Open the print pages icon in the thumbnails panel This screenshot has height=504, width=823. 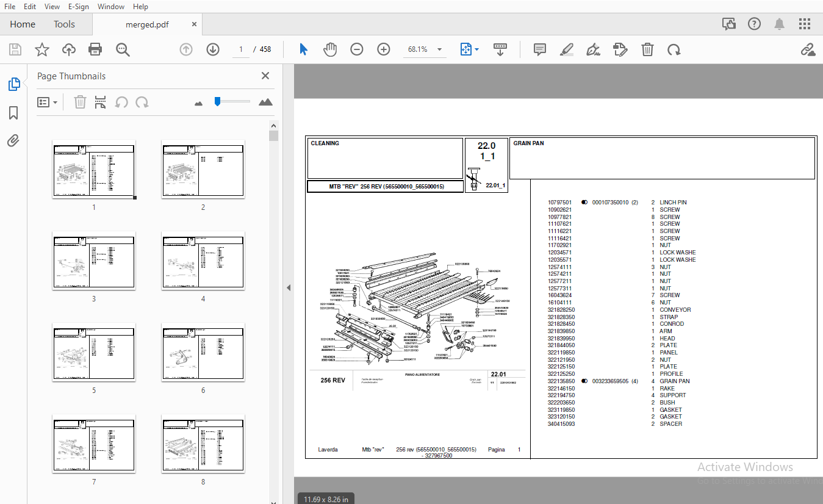tap(101, 102)
